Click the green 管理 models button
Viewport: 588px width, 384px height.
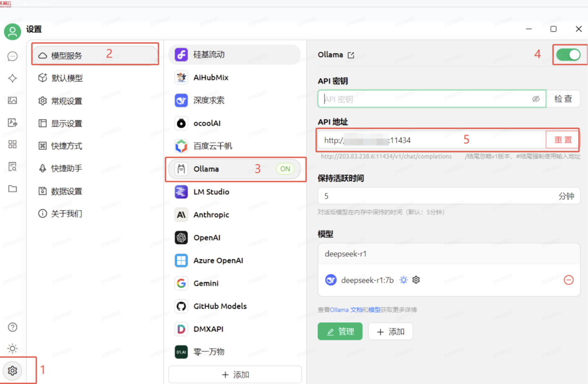point(340,332)
